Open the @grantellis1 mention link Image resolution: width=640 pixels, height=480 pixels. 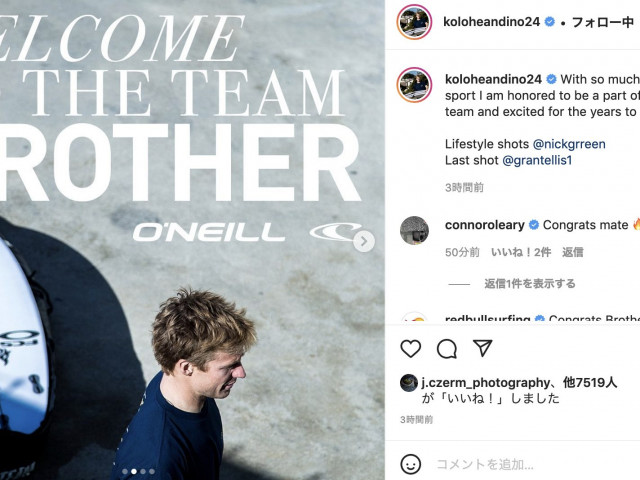[x=537, y=160]
